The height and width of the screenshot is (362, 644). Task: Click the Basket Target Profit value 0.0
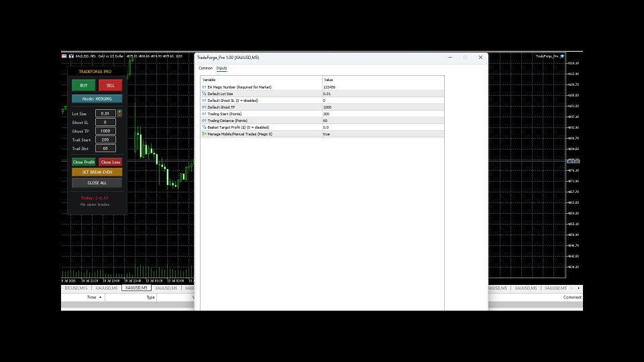pos(326,127)
